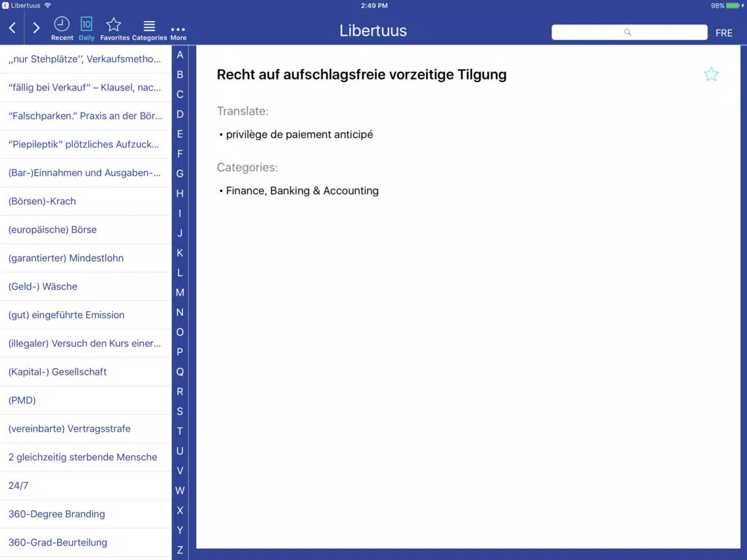
Task: Jump to letter S in index
Action: pos(180,411)
